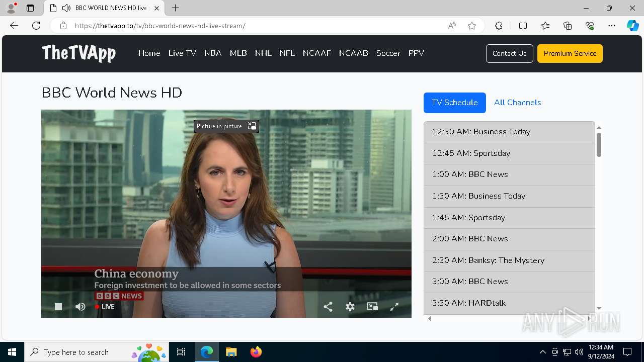The height and width of the screenshot is (362, 644).
Task: Open Task View on taskbar
Action: (x=181, y=352)
